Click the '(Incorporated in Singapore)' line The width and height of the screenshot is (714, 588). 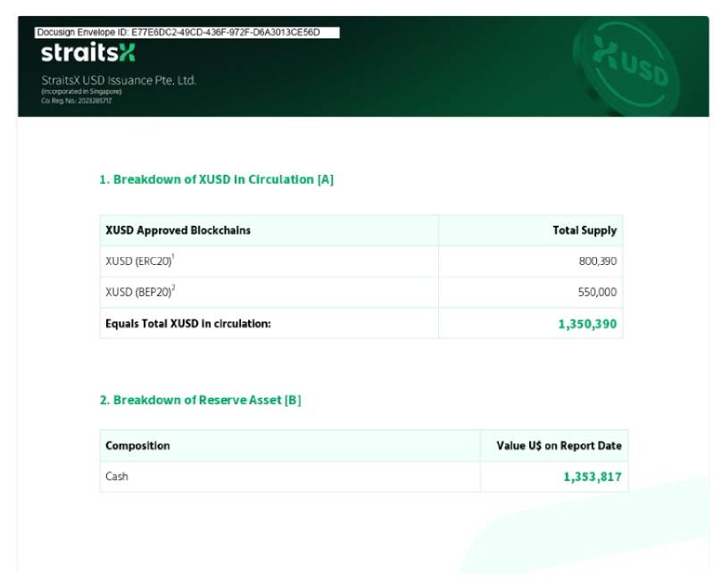(x=81, y=92)
